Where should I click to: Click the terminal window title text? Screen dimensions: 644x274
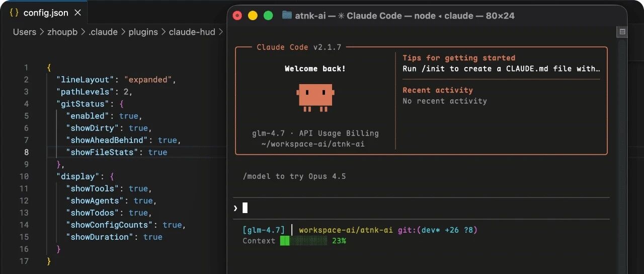coord(405,16)
